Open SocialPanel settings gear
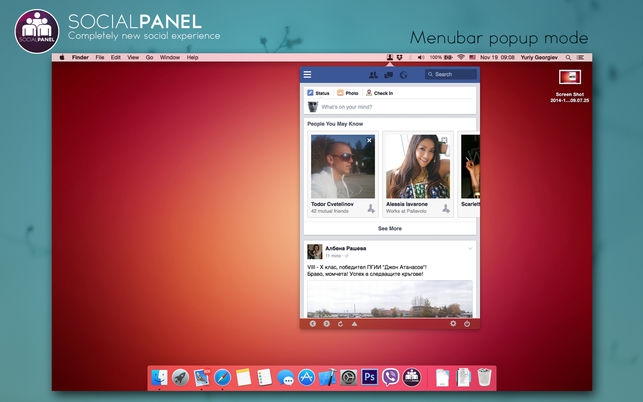 [453, 324]
